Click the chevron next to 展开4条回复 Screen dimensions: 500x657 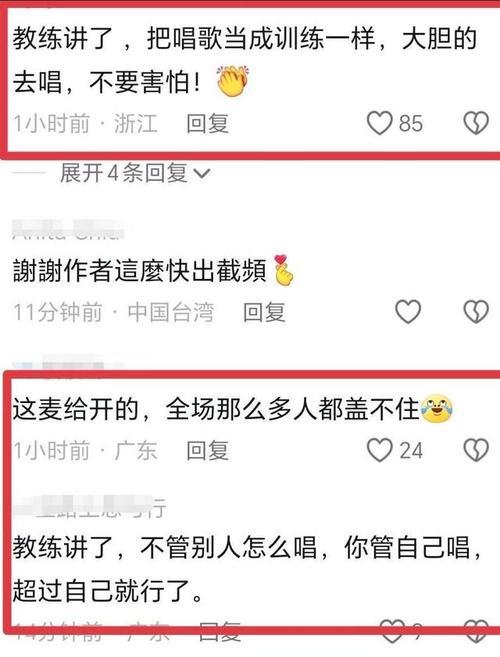202,173
